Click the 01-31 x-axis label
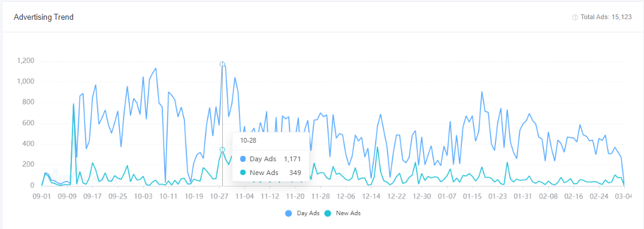Viewport: 644px width, 229px height. pos(523,197)
